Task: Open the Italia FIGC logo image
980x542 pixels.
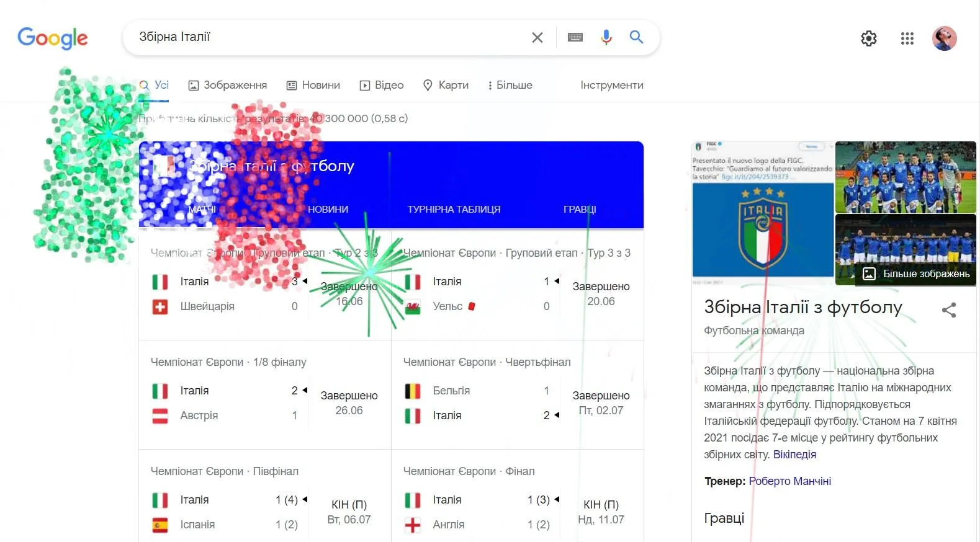Action: coord(763,213)
